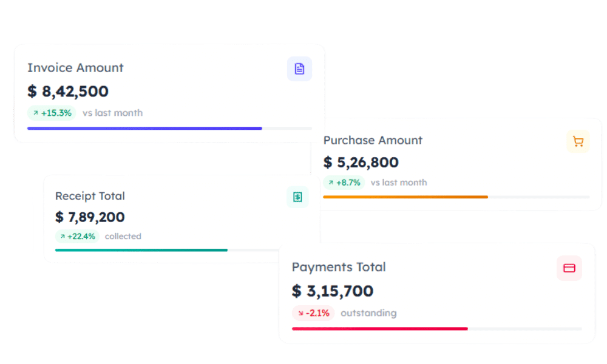The image size is (607, 364).
Task: Toggle the +15.3% growth badge on Invoice Amount
Action: click(x=51, y=113)
